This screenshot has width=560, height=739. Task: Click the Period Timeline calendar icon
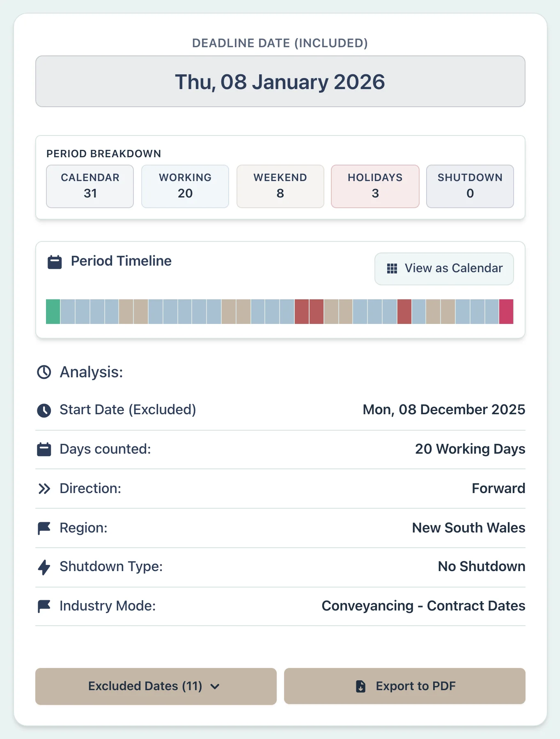(55, 262)
